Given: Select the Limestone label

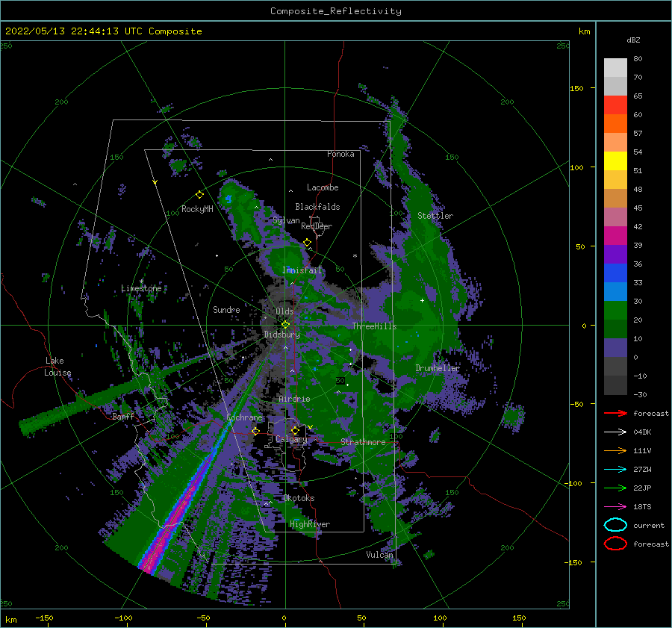Looking at the screenshot, I should (x=141, y=288).
